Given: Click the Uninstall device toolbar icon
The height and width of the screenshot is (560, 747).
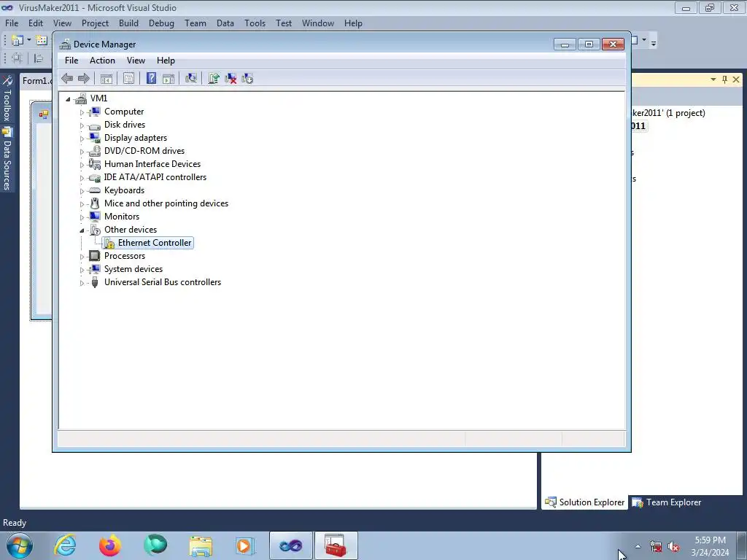Looking at the screenshot, I should click(231, 79).
